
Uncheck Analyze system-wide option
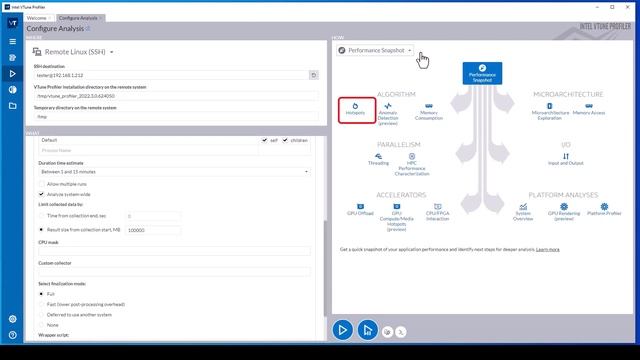[x=41, y=194]
